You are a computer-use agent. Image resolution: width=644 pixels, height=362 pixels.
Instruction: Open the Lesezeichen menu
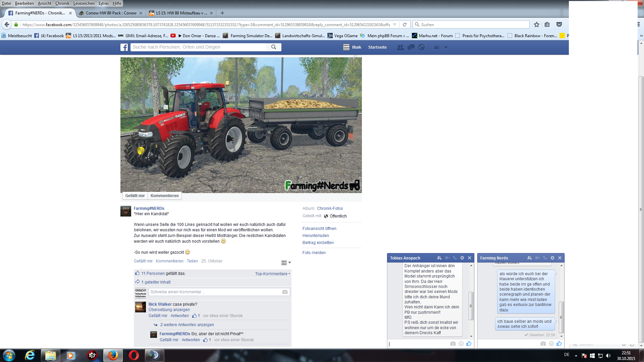click(x=84, y=3)
